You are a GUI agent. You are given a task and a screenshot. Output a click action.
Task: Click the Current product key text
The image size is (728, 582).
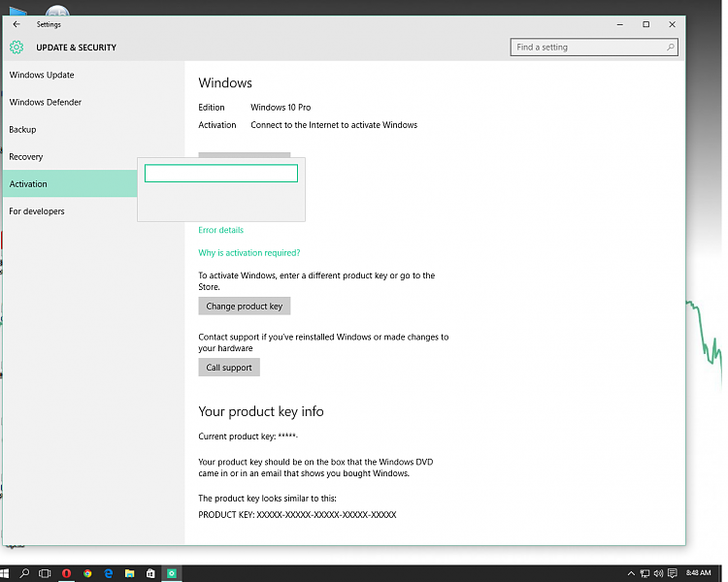[x=248, y=436]
